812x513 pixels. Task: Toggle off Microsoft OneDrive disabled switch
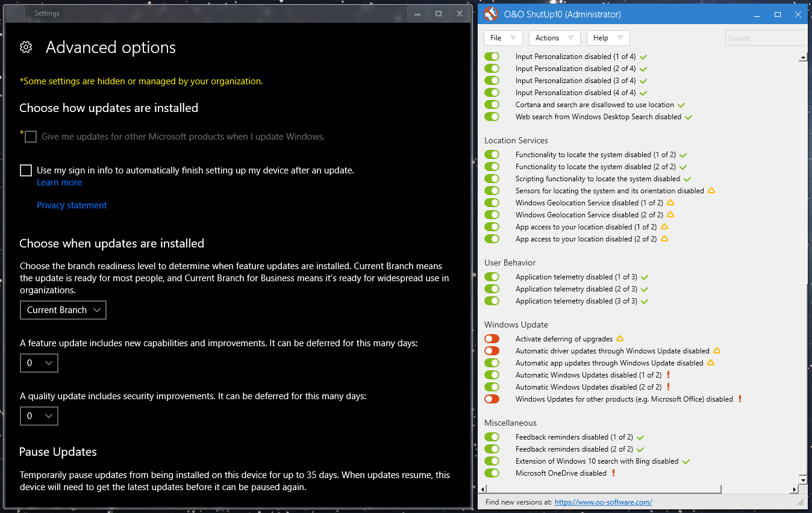click(492, 473)
